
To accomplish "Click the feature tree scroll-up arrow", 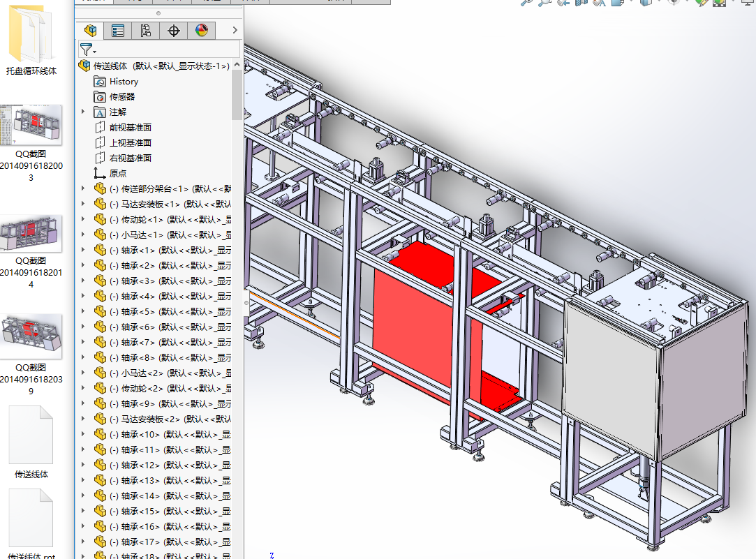I will [237, 65].
